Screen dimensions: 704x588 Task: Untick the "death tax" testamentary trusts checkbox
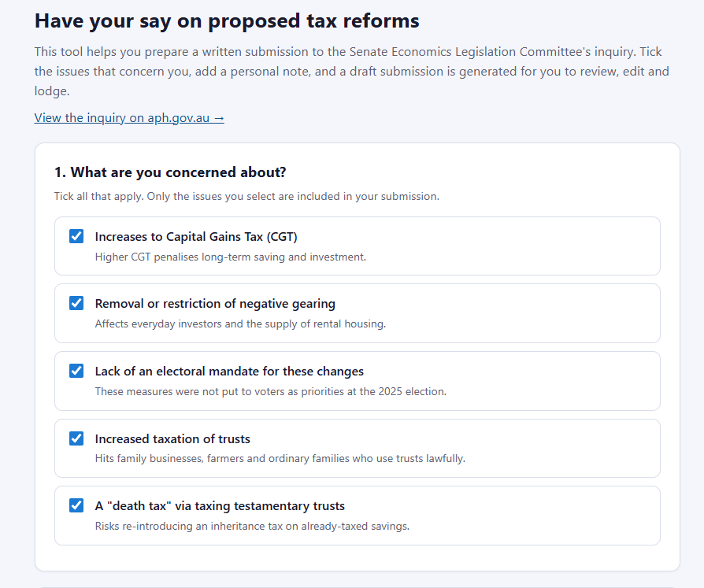(76, 505)
